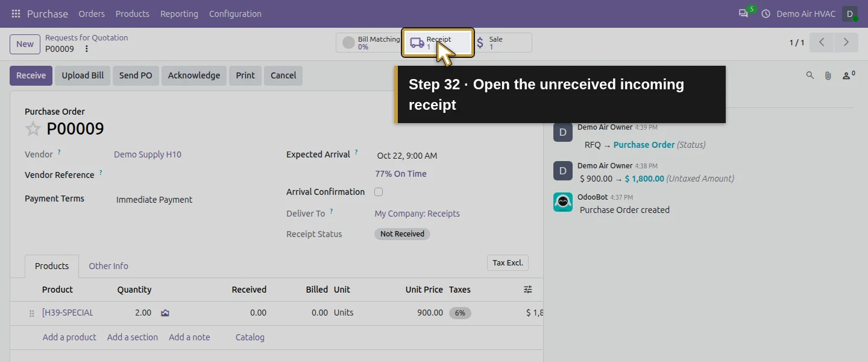Screen dimensions: 868x362
Task: Edit the unit price 900.00 cell
Action: point(430,313)
